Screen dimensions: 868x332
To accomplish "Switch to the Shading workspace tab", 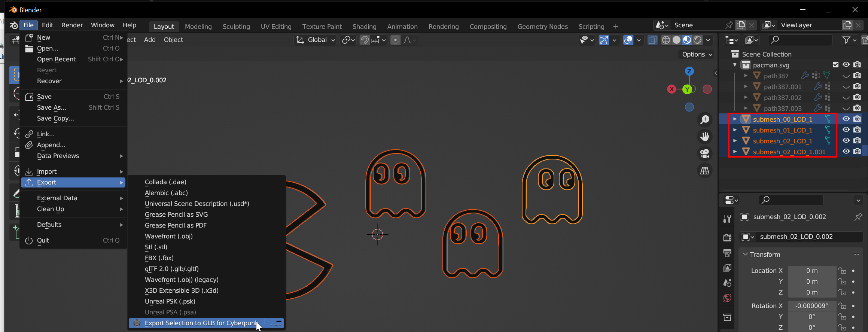I will pos(364,27).
